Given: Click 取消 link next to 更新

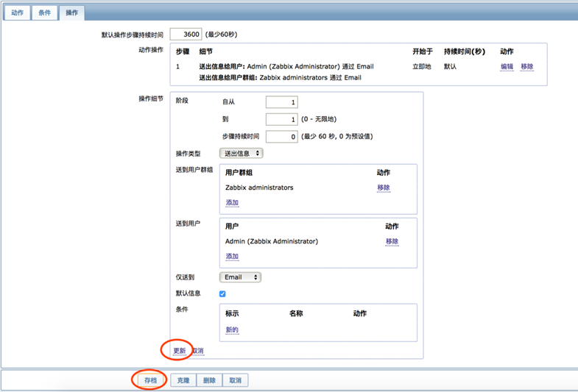Looking at the screenshot, I should coord(198,351).
